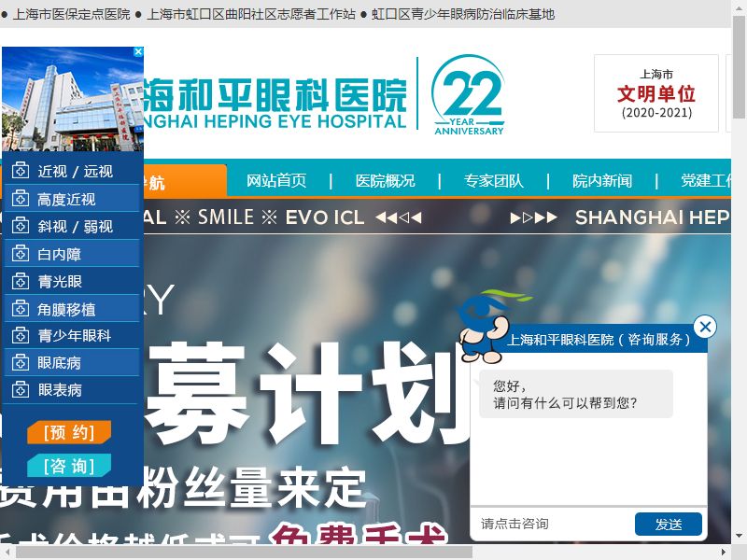Click the right banner arrows before SHANGHAI
Viewport: 747px width, 560px height.
533,217
